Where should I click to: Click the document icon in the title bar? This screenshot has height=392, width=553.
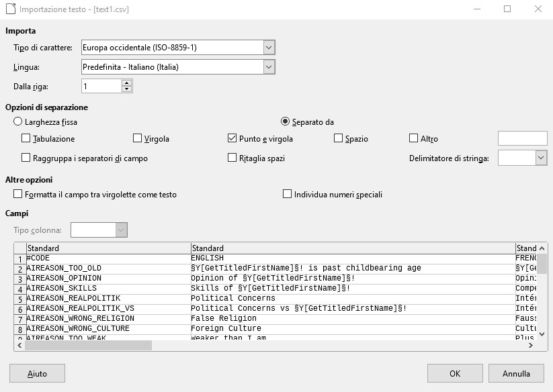click(x=11, y=9)
